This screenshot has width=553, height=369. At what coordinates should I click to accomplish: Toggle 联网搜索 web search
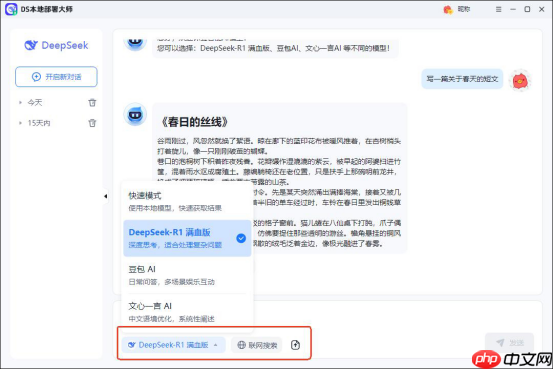pos(257,345)
